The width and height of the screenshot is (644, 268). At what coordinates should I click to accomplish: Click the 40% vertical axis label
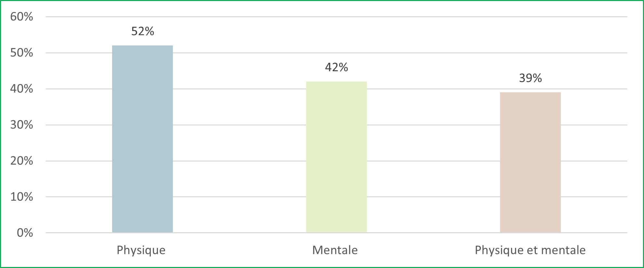[x=21, y=89]
